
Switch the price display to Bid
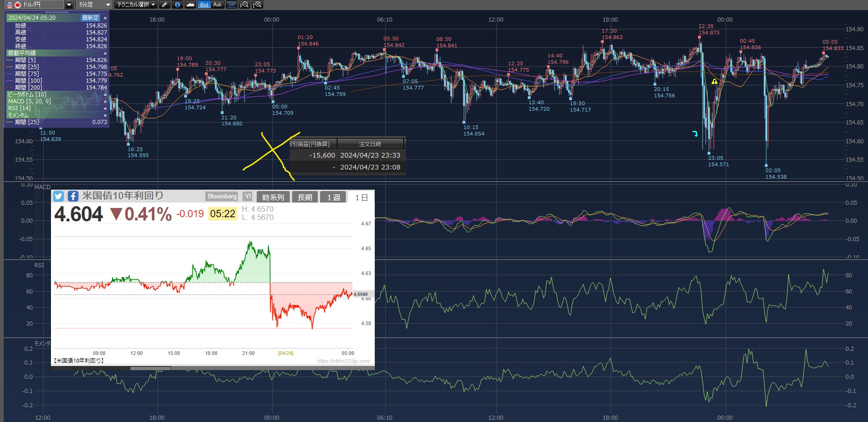[204, 5]
